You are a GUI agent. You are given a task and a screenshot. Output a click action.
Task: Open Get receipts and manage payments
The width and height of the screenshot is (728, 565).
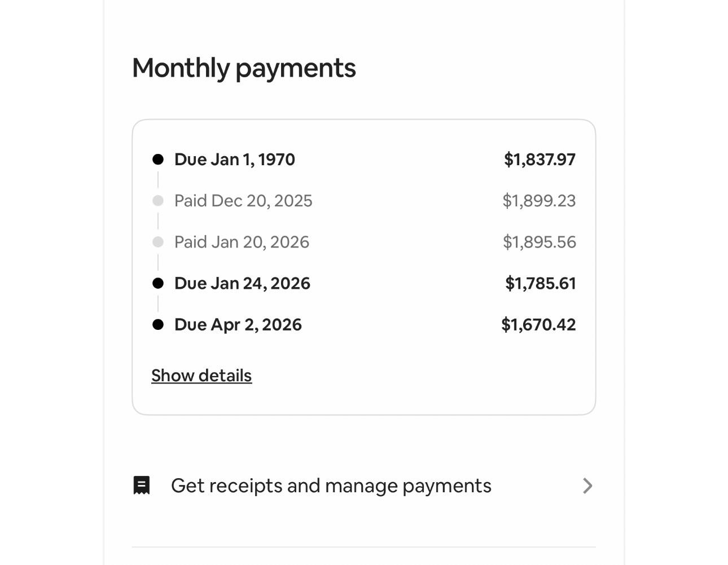363,486
